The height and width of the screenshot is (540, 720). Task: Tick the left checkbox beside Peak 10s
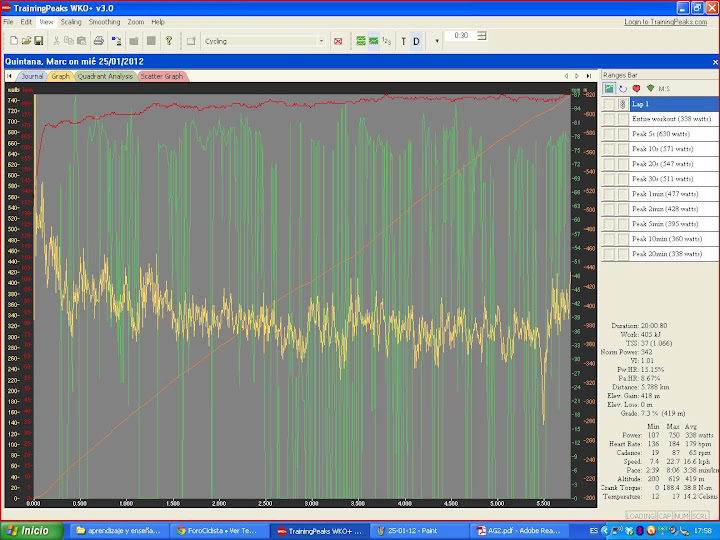pyautogui.click(x=609, y=149)
